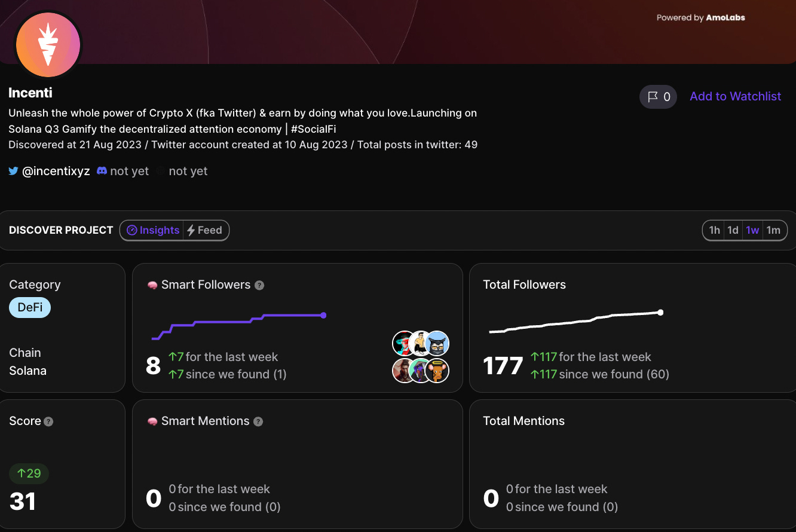The width and height of the screenshot is (796, 532).
Task: Click the blue cat follower avatar
Action: click(437, 343)
